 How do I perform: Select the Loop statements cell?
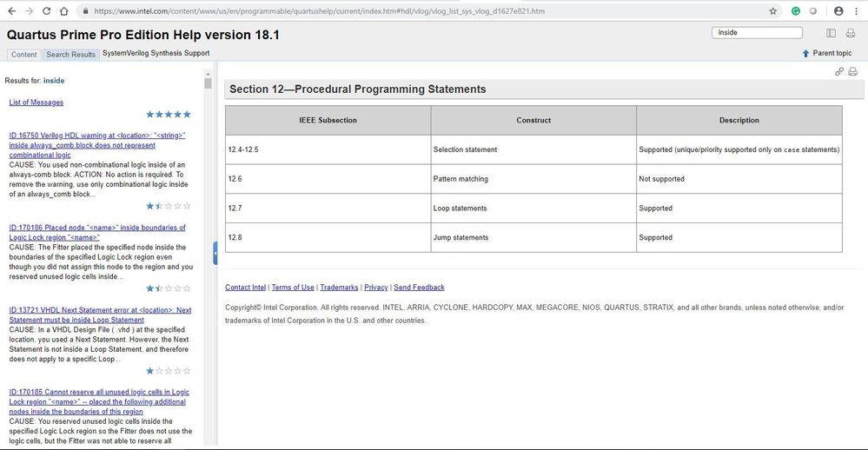tap(533, 208)
